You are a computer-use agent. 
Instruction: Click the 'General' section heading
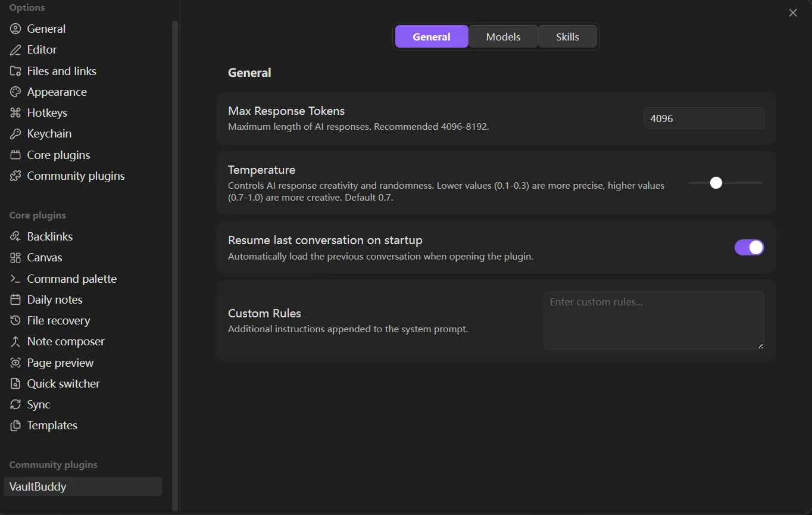pyautogui.click(x=249, y=73)
